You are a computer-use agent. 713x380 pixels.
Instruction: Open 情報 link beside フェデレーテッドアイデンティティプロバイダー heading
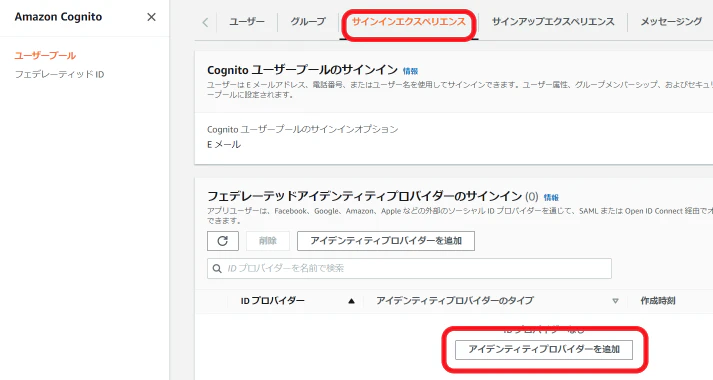click(x=551, y=197)
